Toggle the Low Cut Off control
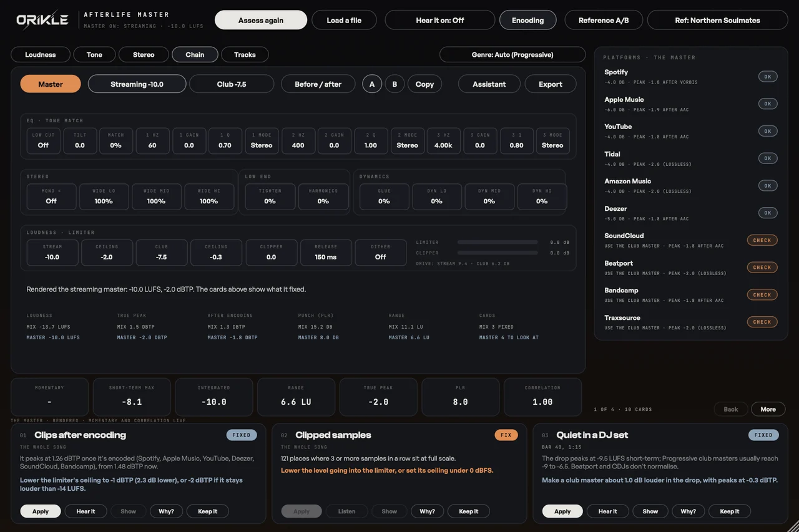 pyautogui.click(x=43, y=141)
